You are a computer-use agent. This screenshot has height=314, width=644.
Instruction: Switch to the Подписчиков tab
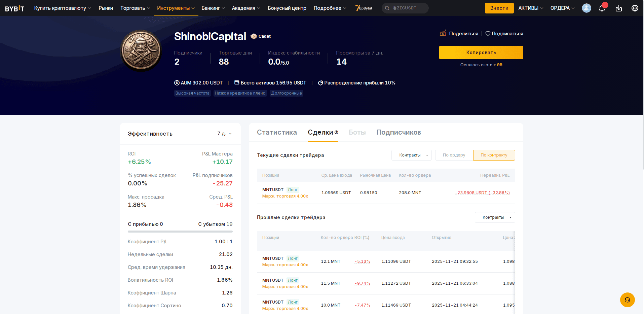click(x=399, y=132)
